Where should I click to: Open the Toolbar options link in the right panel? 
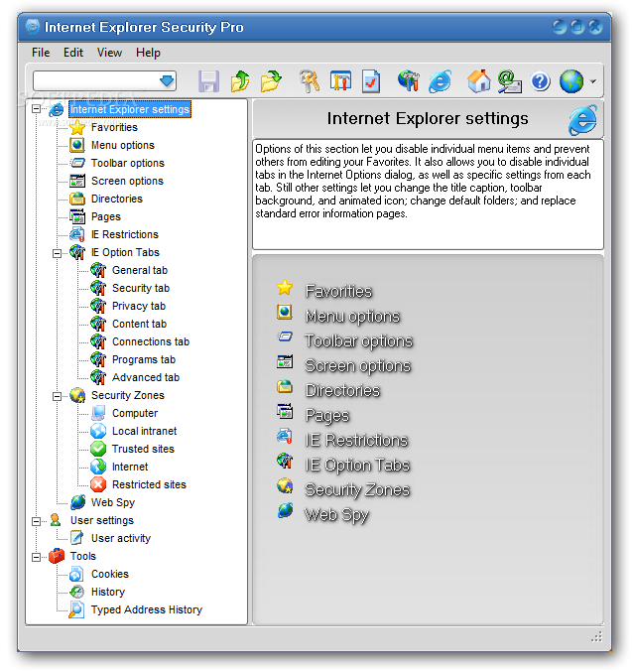358,341
